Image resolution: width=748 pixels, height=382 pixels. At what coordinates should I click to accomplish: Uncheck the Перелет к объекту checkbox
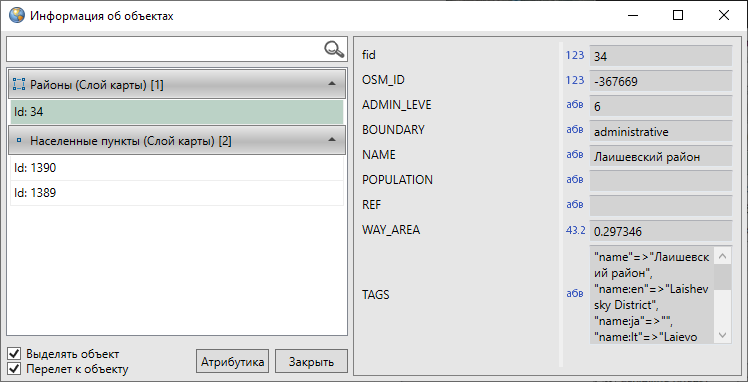[x=15, y=369]
